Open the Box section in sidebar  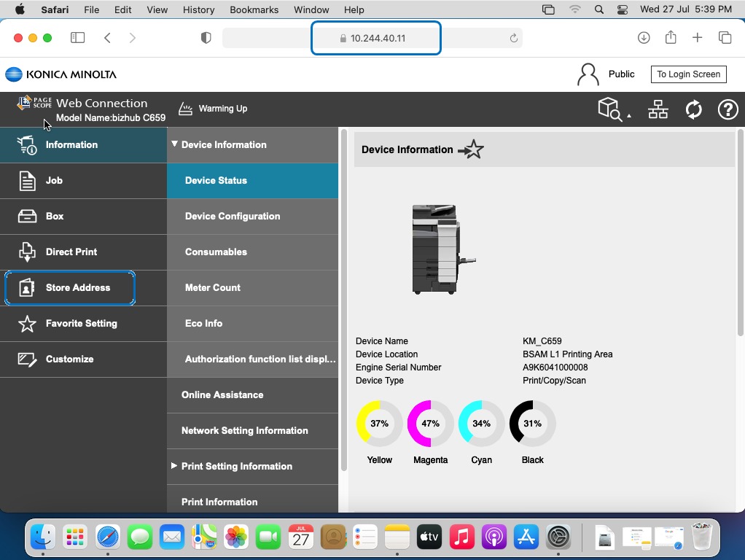55,217
